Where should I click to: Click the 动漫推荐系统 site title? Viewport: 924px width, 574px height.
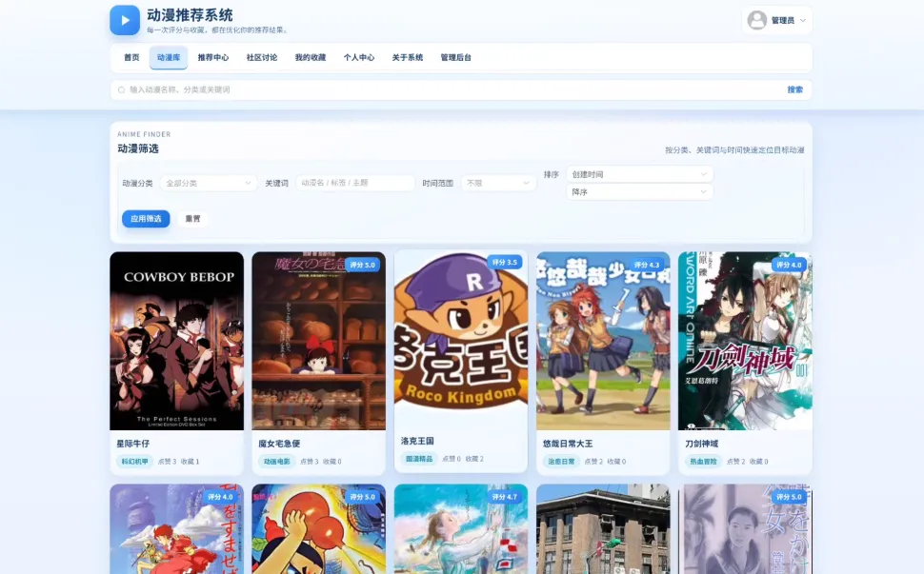point(190,15)
